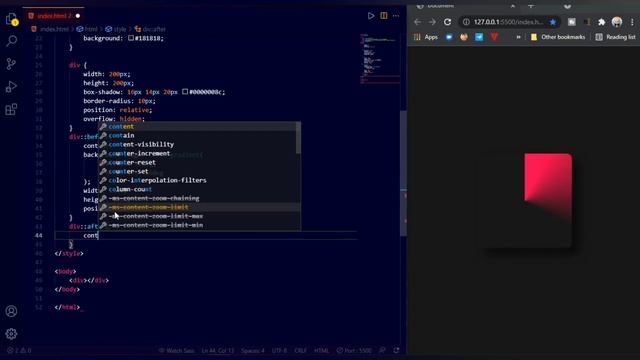Click the browser Back arrow
Viewport: 640px width, 360px height.
click(417, 22)
